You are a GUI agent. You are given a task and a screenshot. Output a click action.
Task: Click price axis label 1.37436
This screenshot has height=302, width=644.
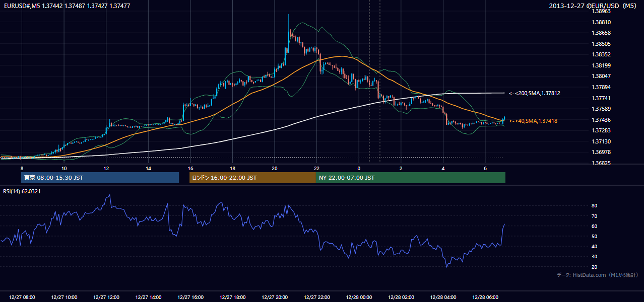[x=601, y=120]
